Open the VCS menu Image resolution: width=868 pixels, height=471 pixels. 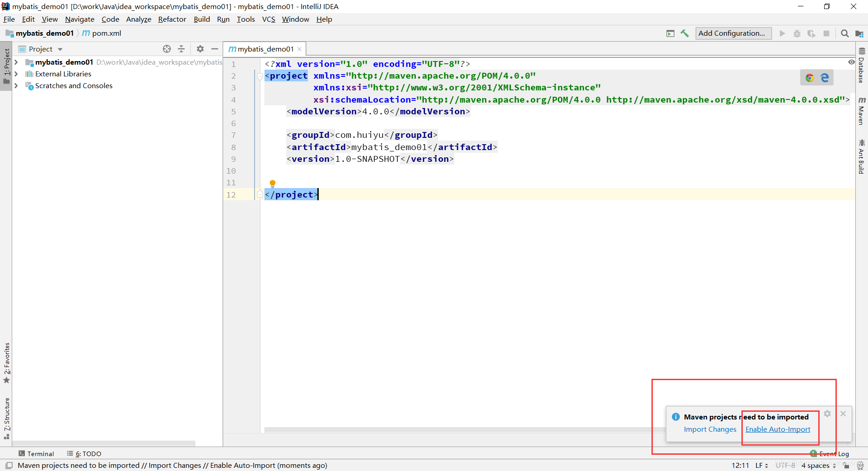tap(269, 19)
